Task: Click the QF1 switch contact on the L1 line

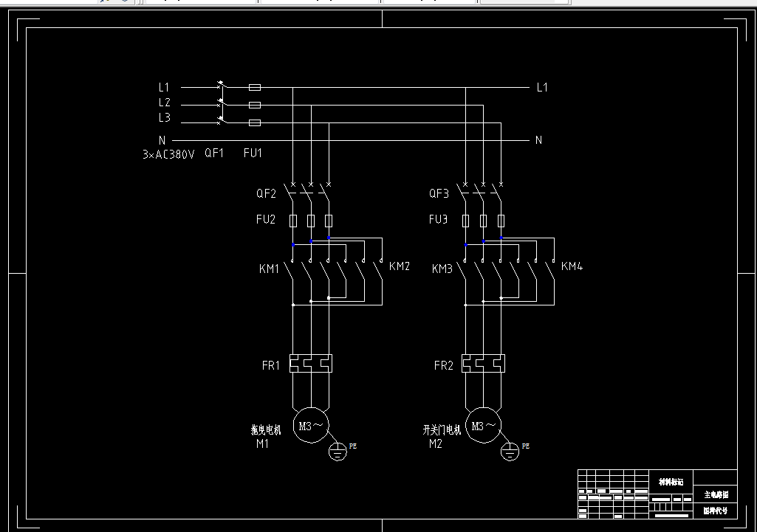Action: (x=221, y=85)
